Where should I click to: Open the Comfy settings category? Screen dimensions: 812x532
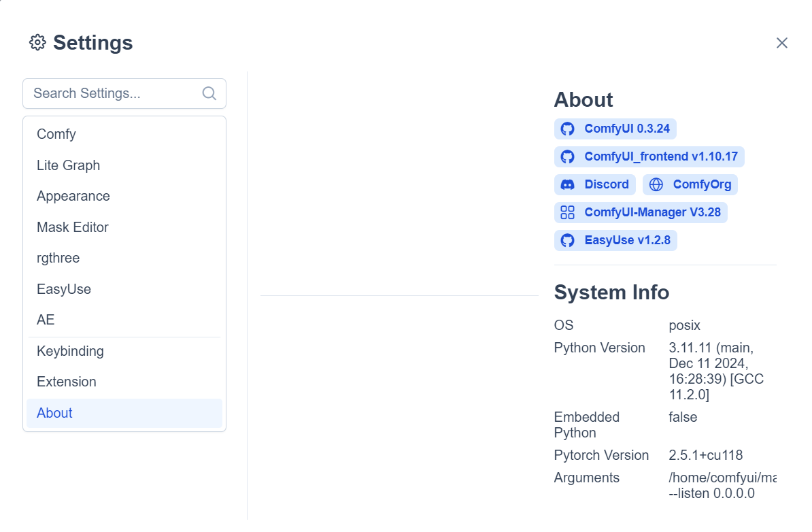pyautogui.click(x=56, y=134)
